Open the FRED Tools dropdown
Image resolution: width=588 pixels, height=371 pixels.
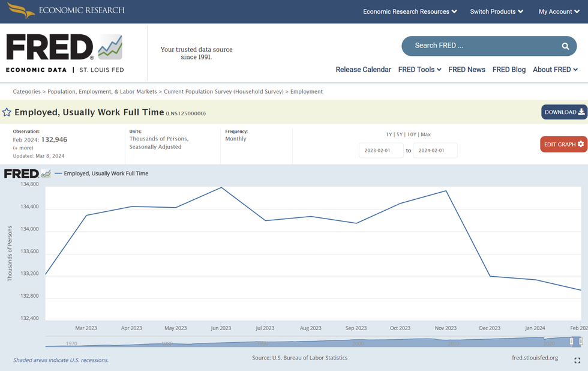point(419,70)
